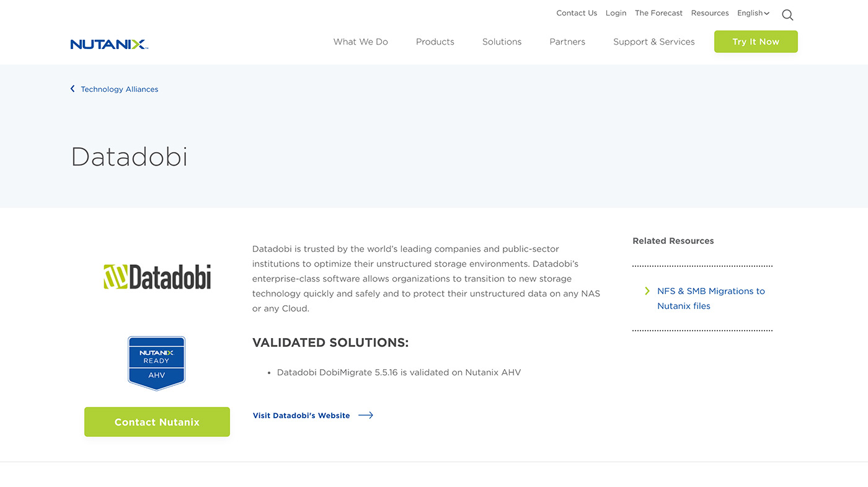Click the Try It Now button
Image resolution: width=868 pixels, height=487 pixels.
point(756,42)
